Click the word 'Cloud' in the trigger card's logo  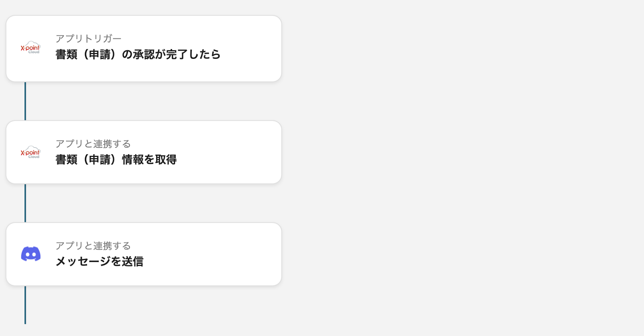(x=34, y=52)
